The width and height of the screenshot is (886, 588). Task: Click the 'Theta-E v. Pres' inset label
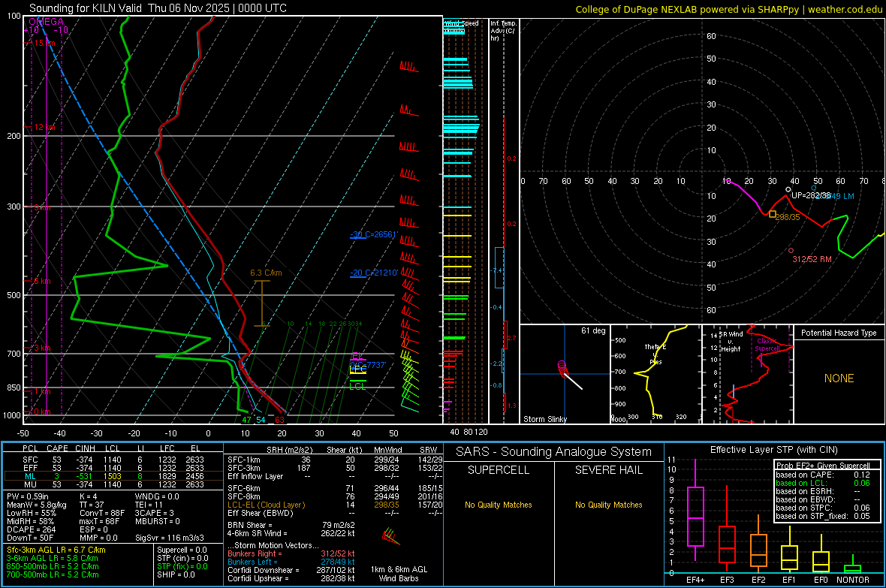tap(655, 354)
